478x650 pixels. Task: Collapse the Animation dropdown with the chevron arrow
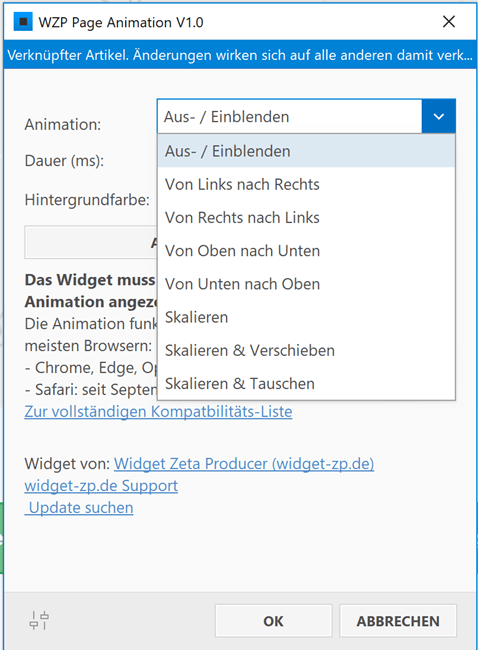[439, 116]
